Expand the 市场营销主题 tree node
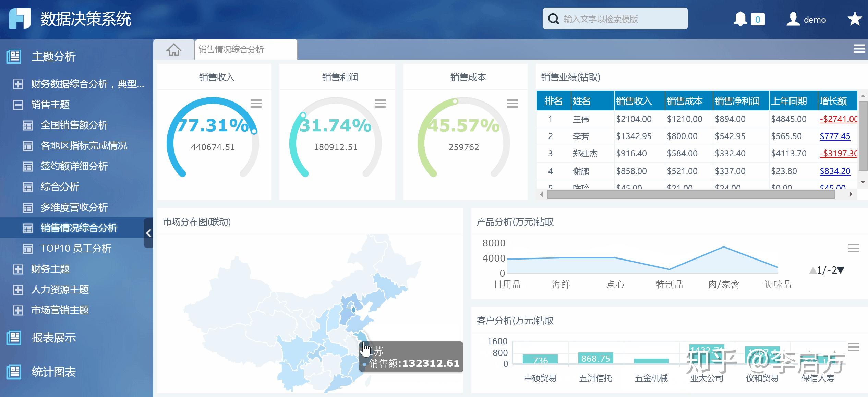 (18, 310)
